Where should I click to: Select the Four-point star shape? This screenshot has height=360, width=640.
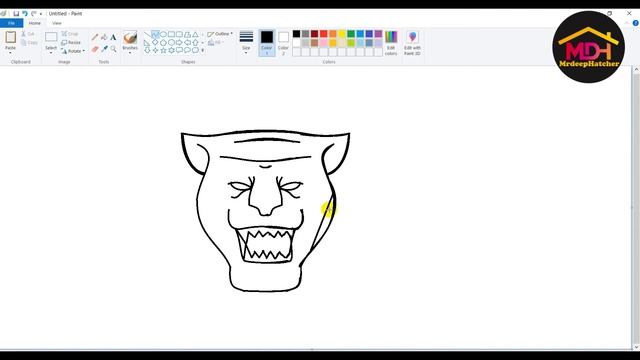[156, 50]
